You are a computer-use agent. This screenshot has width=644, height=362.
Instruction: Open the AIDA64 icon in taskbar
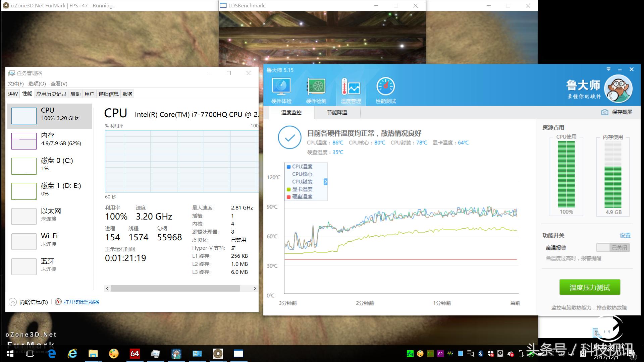coord(135,354)
